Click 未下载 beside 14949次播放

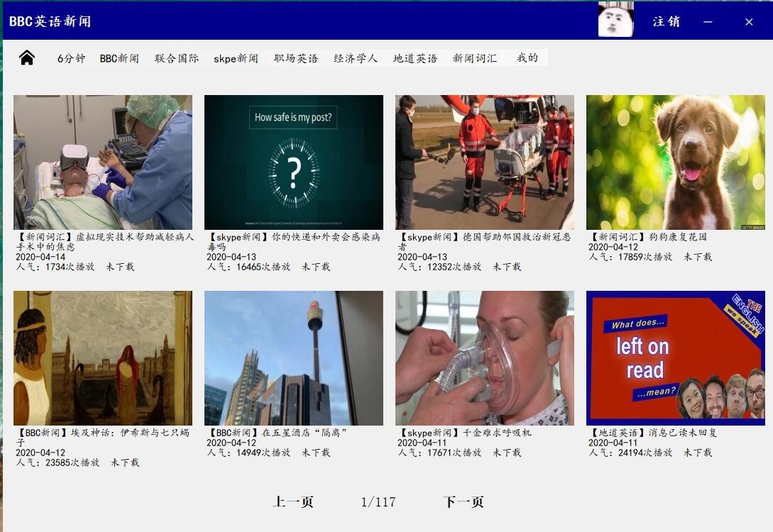tap(315, 453)
